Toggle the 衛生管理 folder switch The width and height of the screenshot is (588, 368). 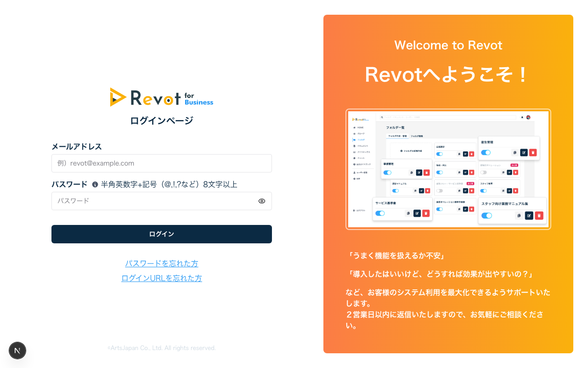(486, 153)
